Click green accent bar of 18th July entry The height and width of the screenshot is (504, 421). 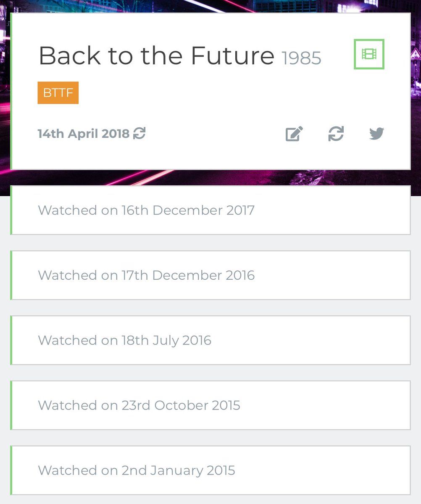(x=11, y=340)
